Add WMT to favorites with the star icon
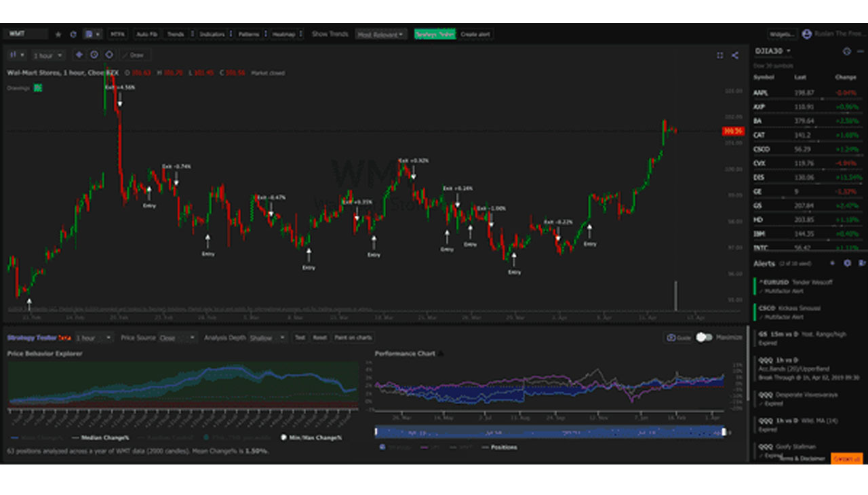This screenshot has height=495, width=868. [x=58, y=34]
